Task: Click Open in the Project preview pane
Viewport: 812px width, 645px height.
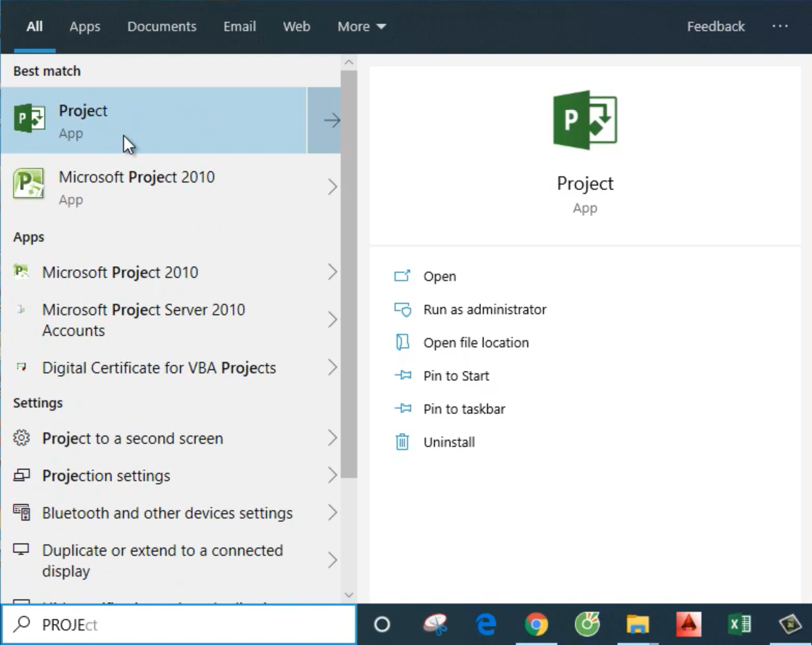Action: click(440, 277)
